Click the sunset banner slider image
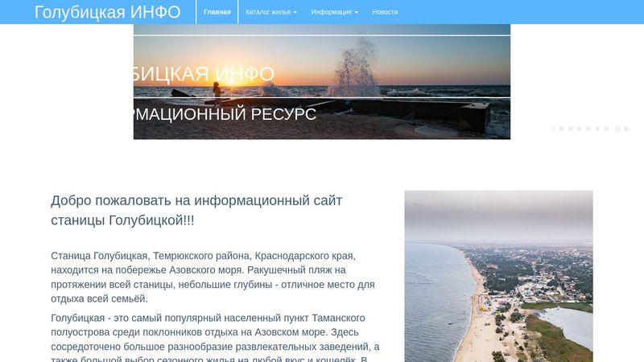The width and height of the screenshot is (644, 362). pos(321,82)
